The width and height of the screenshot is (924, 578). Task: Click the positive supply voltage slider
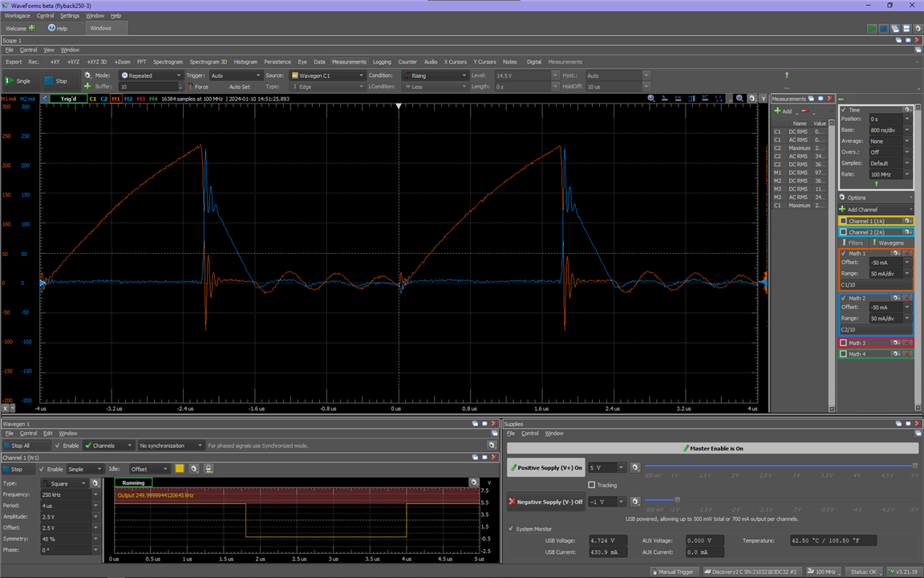780,466
